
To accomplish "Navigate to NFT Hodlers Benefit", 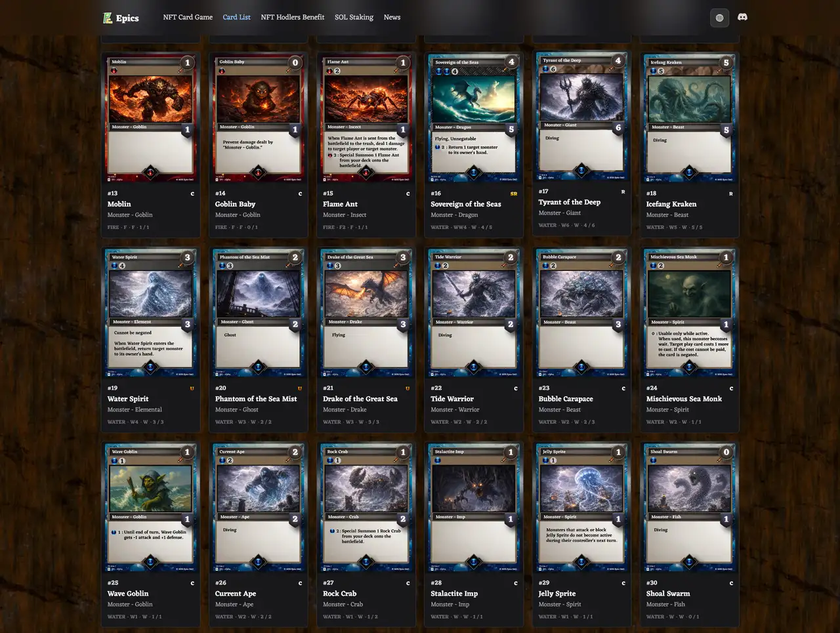I will (292, 17).
